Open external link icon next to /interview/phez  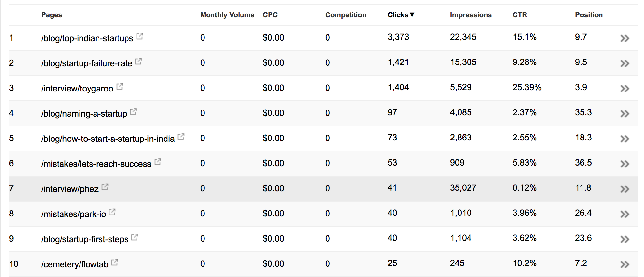coord(105,187)
